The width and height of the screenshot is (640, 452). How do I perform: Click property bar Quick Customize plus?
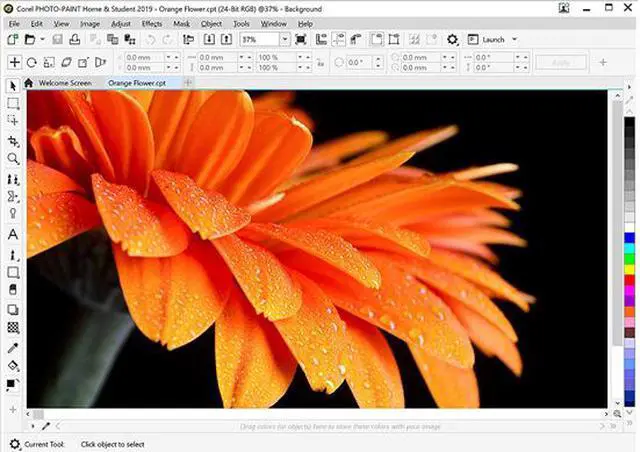603,62
